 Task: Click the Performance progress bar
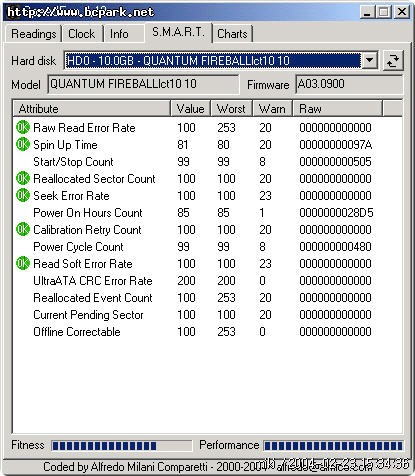click(x=333, y=445)
